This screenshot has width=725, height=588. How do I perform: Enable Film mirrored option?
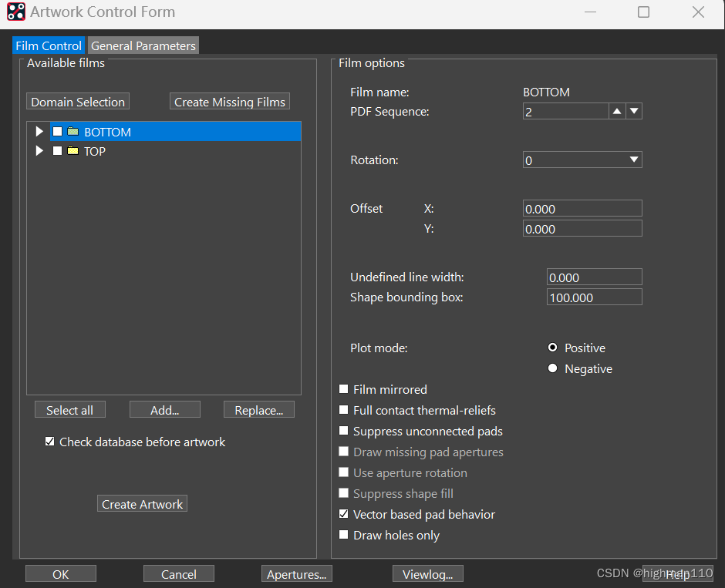click(x=344, y=390)
